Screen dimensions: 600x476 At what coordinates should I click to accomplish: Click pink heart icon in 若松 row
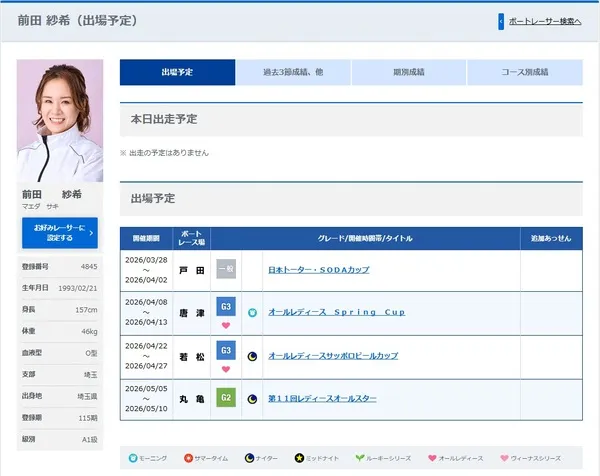[226, 369]
